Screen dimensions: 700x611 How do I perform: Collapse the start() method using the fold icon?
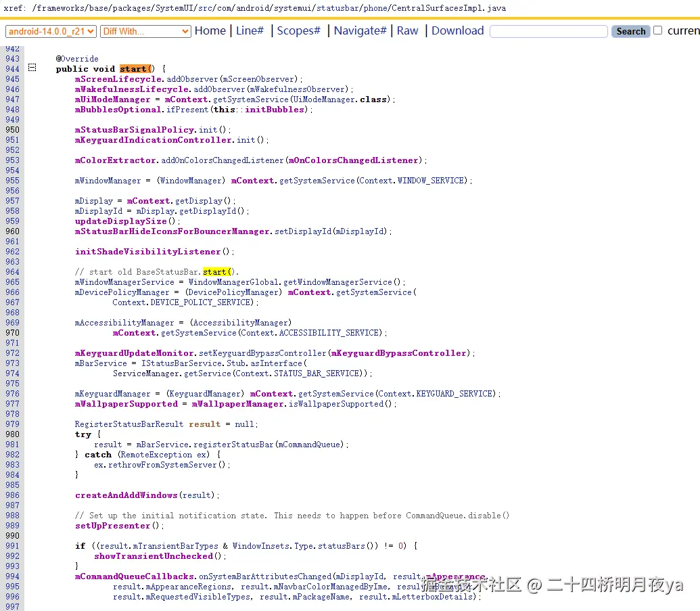pyautogui.click(x=32, y=68)
